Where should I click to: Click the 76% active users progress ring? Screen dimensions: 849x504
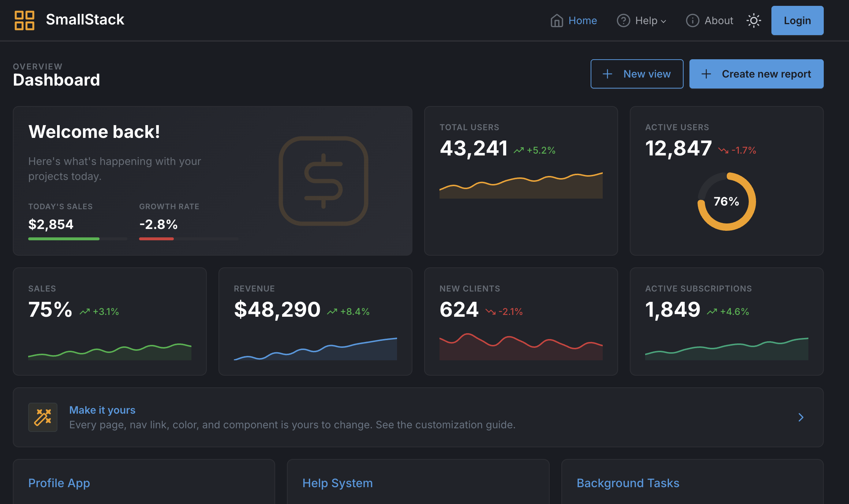[x=727, y=202]
